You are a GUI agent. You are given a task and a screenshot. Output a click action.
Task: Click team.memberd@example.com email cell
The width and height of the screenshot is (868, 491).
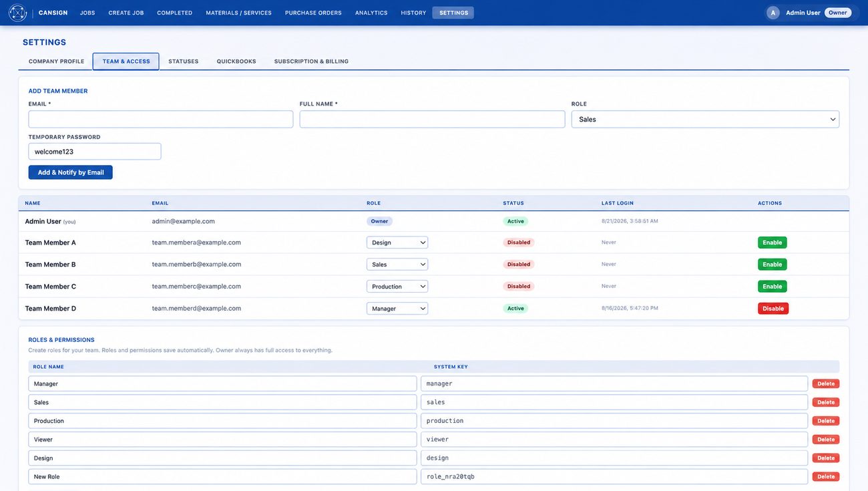(196, 309)
